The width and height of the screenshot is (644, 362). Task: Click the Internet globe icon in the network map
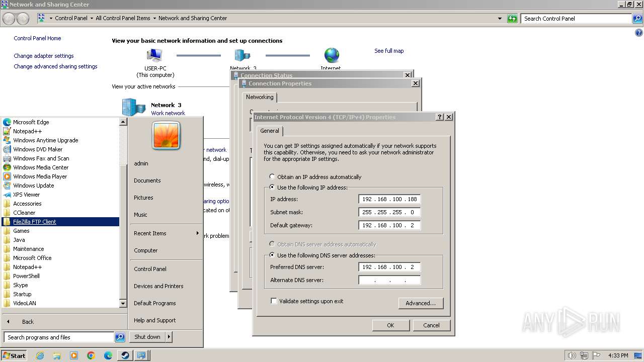pyautogui.click(x=332, y=55)
